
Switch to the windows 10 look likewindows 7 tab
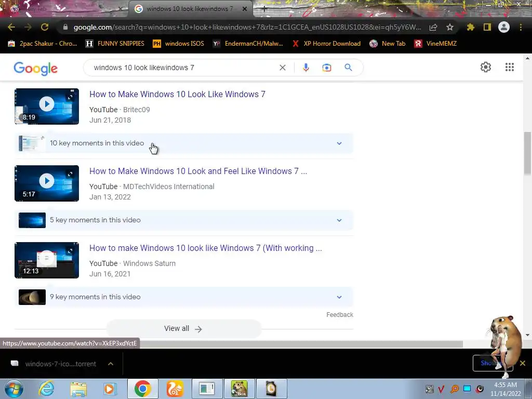190,9
